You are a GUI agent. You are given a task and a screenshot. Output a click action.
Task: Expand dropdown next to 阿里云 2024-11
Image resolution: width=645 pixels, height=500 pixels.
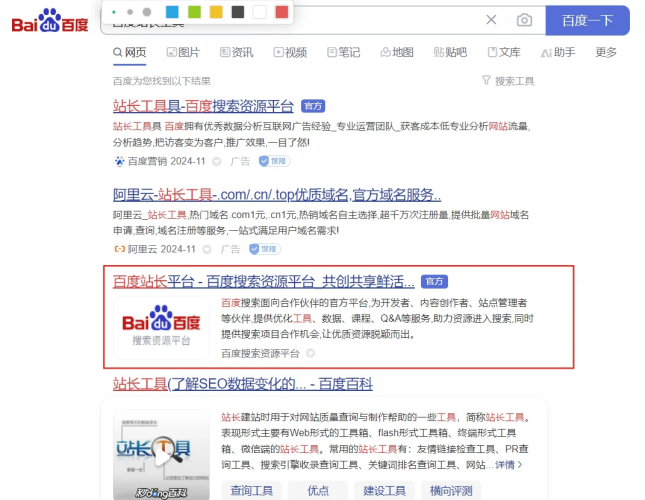[x=207, y=249]
